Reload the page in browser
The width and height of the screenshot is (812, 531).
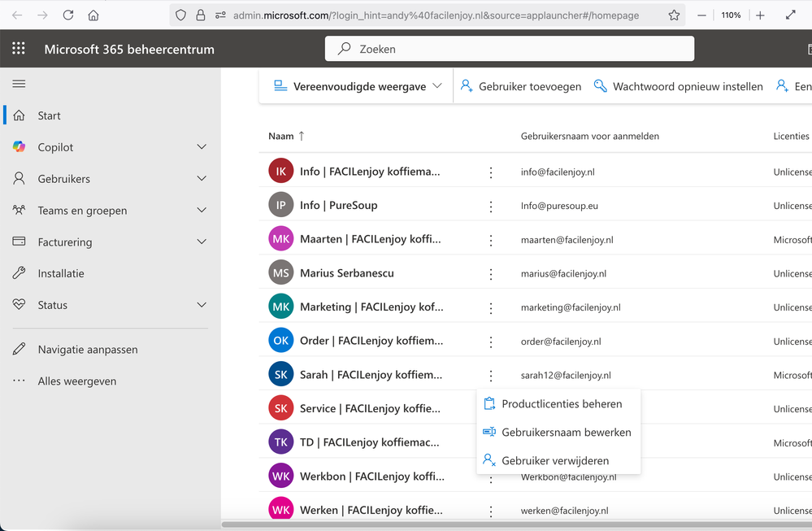67,15
